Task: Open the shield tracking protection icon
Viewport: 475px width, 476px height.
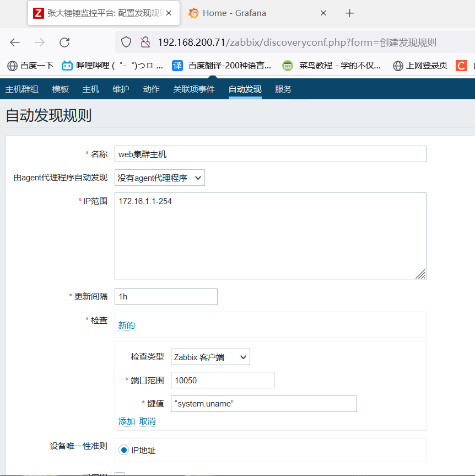Action: pos(126,42)
